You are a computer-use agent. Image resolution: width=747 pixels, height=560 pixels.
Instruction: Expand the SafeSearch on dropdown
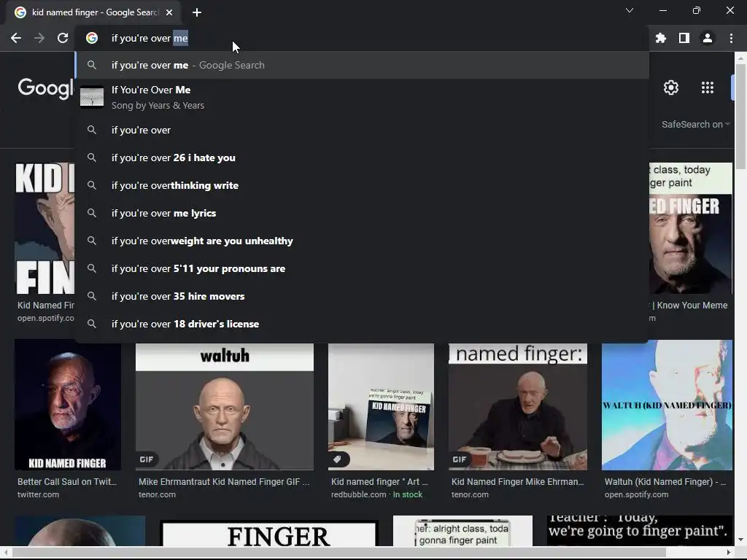coord(695,124)
